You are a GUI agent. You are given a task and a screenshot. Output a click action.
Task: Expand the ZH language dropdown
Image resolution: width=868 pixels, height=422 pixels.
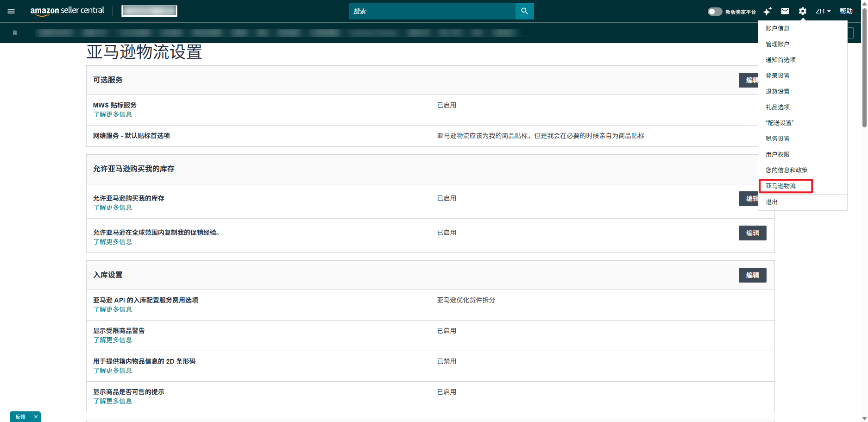823,11
